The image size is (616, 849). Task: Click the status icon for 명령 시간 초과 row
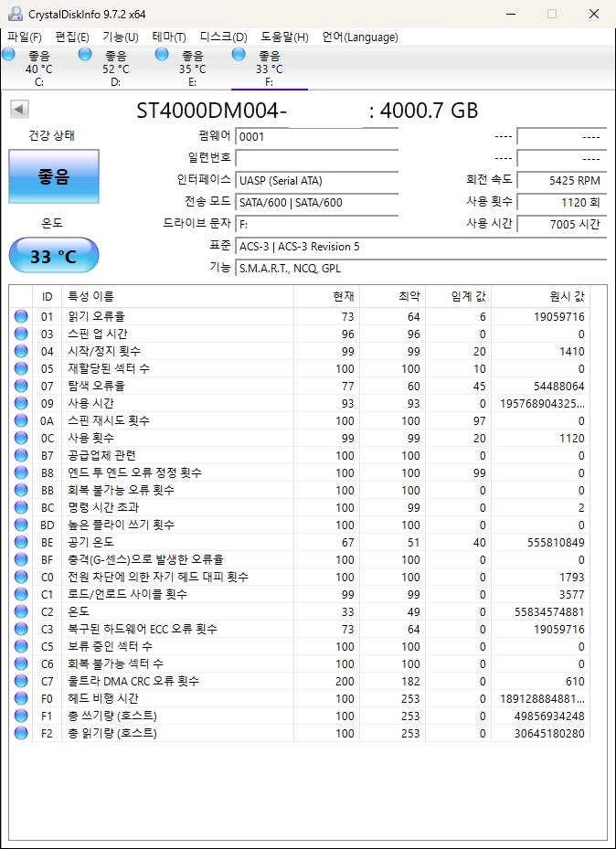21,507
